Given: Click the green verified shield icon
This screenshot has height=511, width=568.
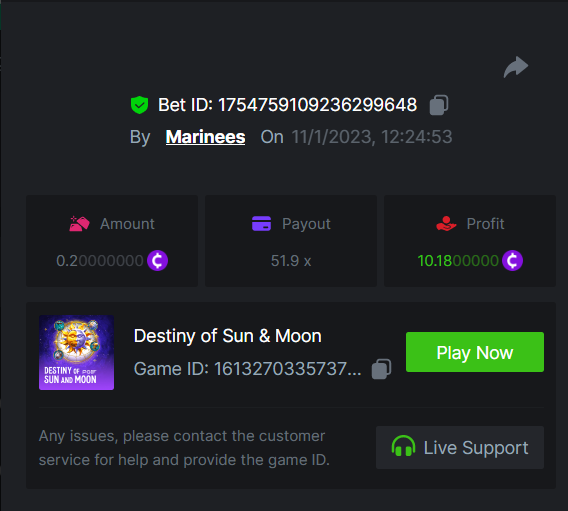Looking at the screenshot, I should pyautogui.click(x=139, y=105).
